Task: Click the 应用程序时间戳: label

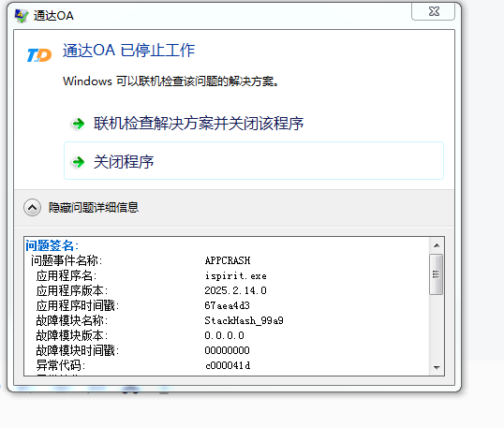Action: point(78,305)
